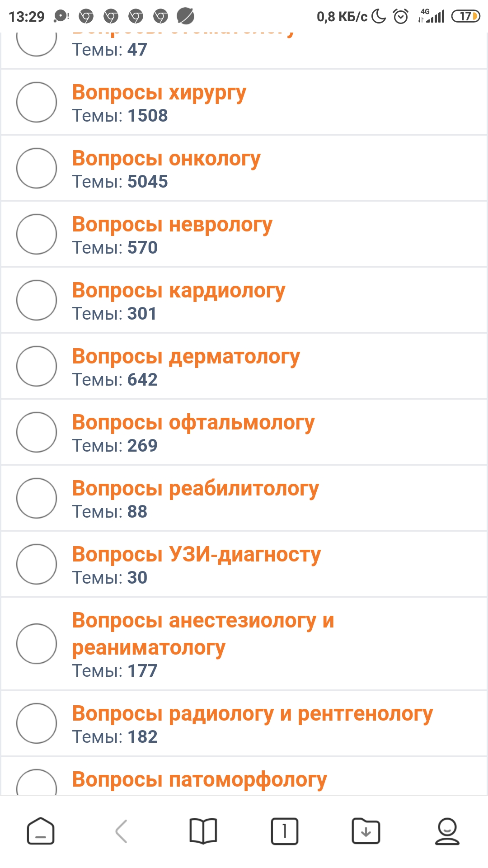Open Вопросы радиологу и рентгенологу
Screen dimensions: 488x868
tap(252, 714)
